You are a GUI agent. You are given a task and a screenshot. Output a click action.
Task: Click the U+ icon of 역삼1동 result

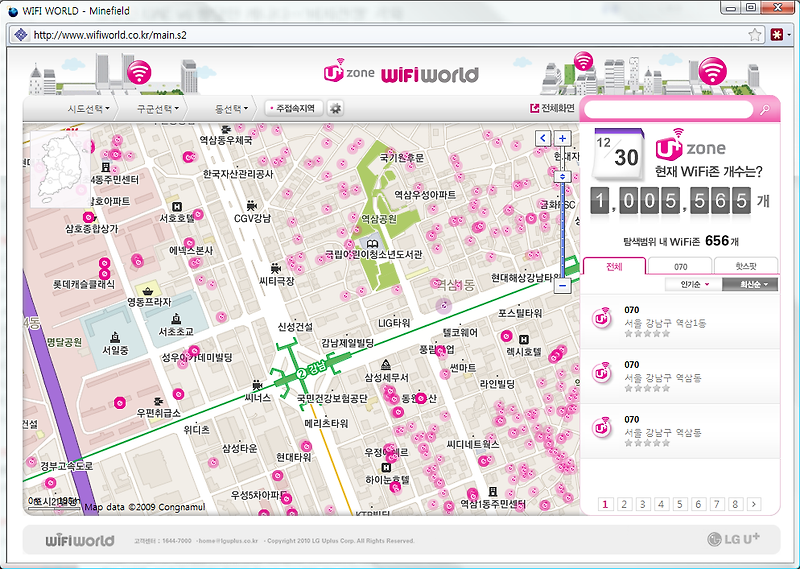pyautogui.click(x=602, y=318)
